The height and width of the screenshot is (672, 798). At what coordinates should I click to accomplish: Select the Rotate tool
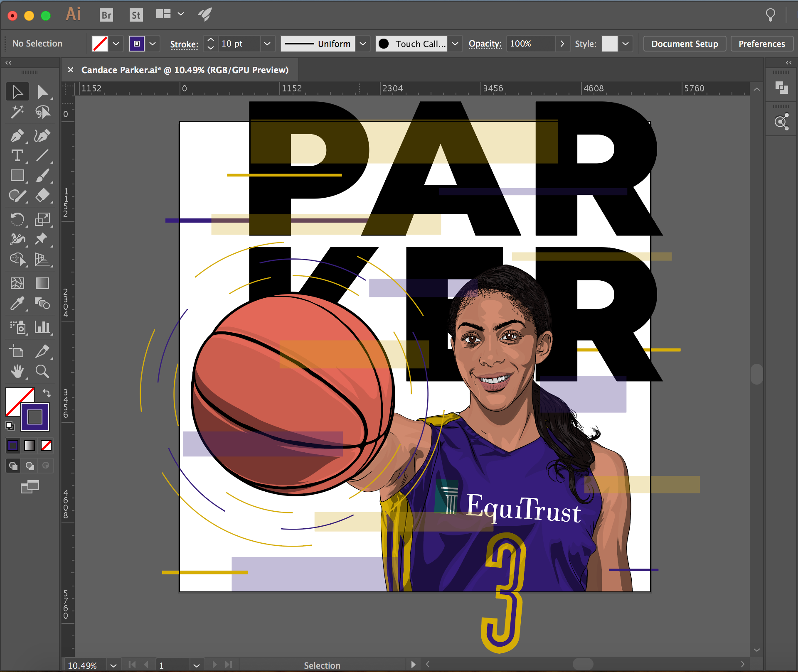[x=17, y=219]
